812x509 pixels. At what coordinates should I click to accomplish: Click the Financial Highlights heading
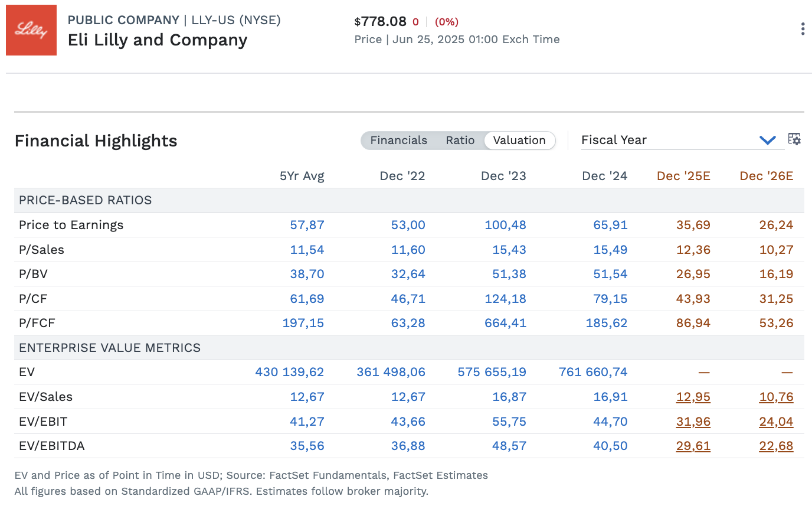(96, 141)
